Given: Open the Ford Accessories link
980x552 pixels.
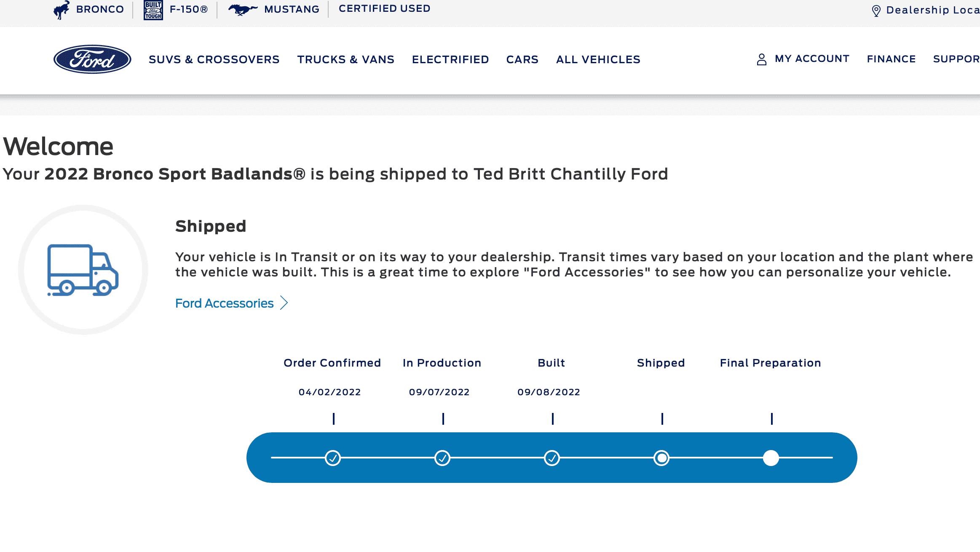Looking at the screenshot, I should click(224, 303).
